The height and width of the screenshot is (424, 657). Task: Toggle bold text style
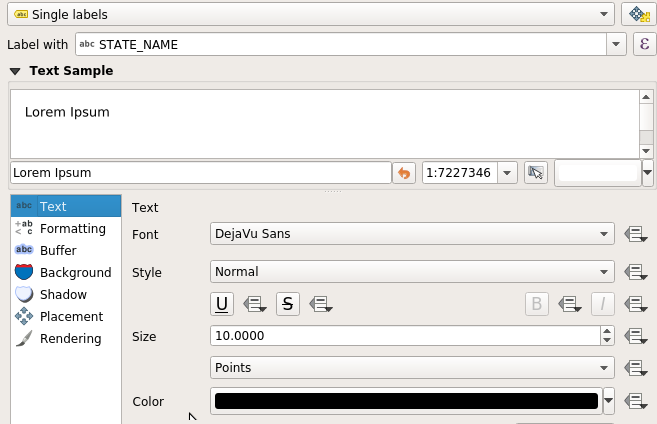pyautogui.click(x=536, y=304)
